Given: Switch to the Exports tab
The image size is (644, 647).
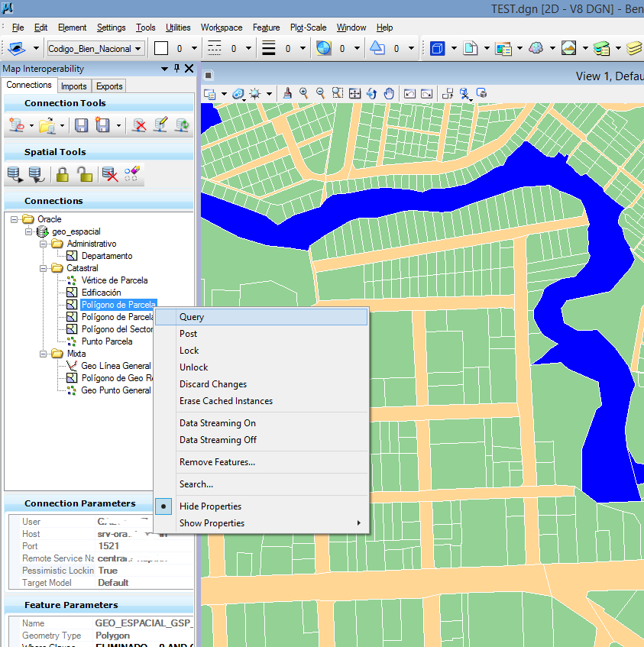Looking at the screenshot, I should (109, 86).
